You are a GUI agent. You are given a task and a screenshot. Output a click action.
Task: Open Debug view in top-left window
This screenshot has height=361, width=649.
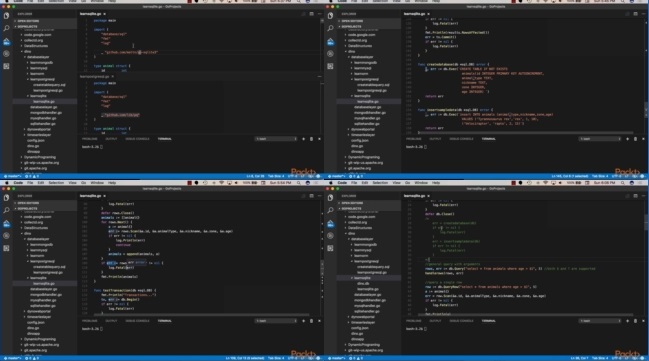tap(6, 54)
